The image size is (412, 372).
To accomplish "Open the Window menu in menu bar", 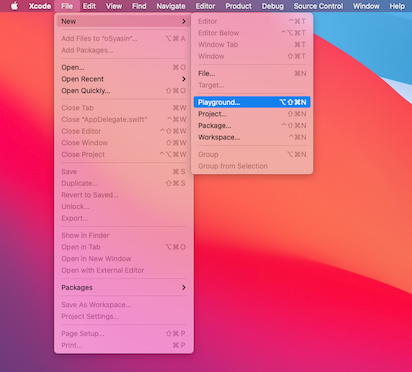I will [366, 6].
